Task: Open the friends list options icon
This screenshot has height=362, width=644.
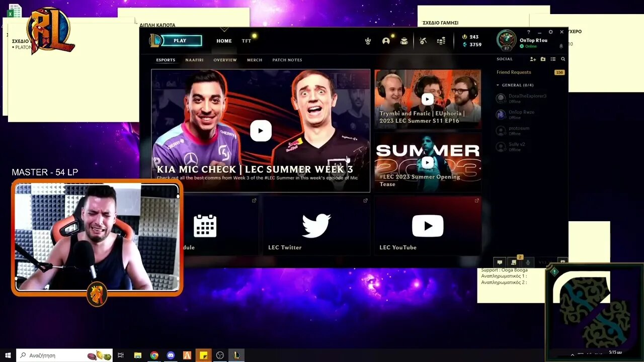Action: pos(553,59)
